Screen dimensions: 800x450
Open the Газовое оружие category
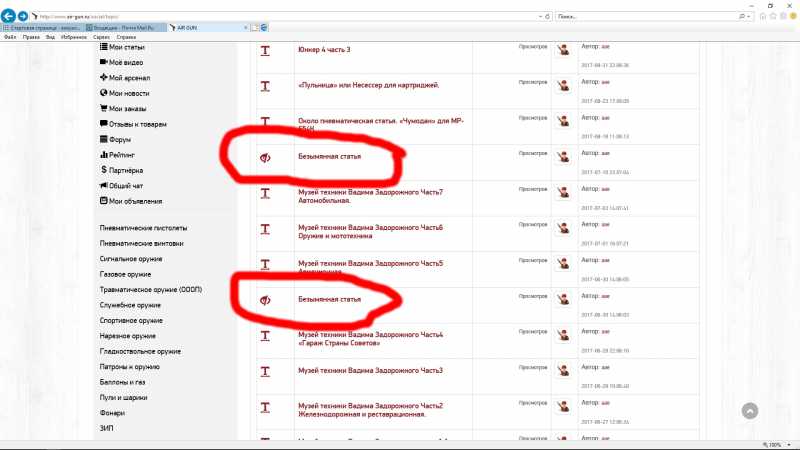tap(126, 274)
